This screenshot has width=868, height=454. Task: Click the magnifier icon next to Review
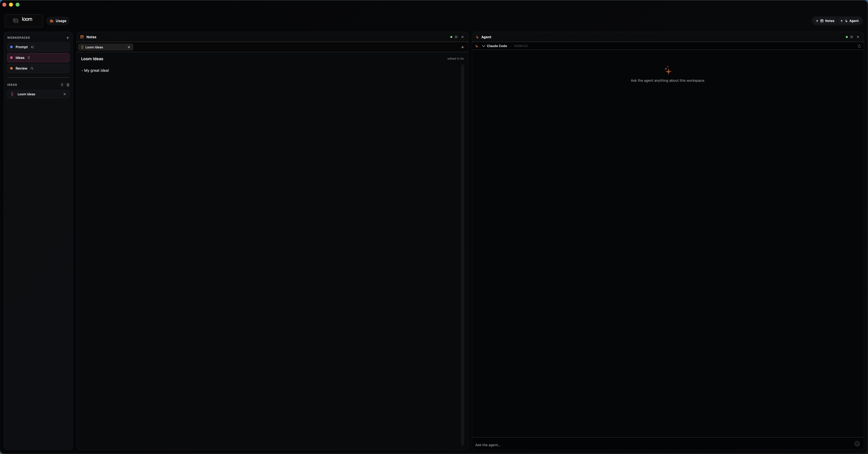(32, 68)
